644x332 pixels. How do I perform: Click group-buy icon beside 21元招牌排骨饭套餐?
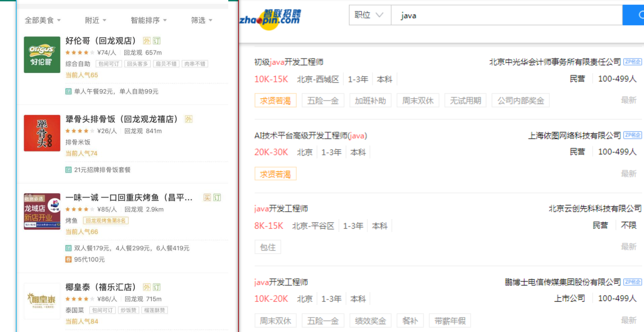68,170
